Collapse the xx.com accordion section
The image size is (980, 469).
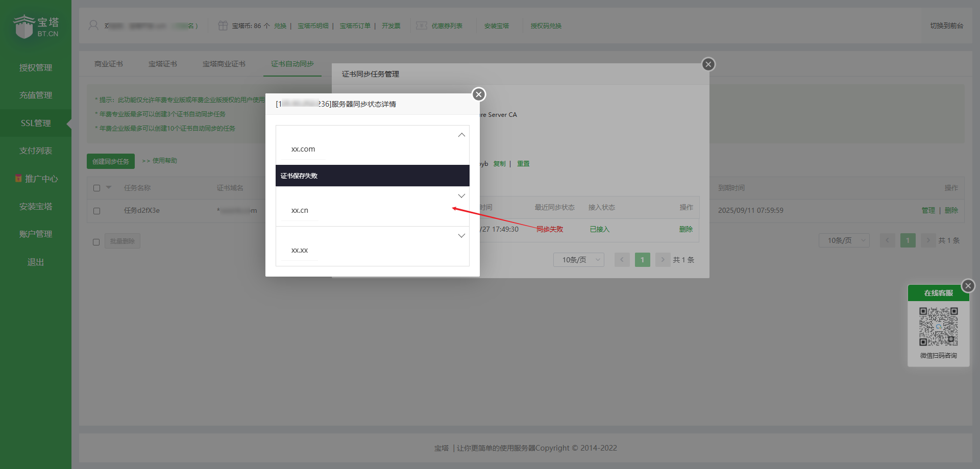461,135
